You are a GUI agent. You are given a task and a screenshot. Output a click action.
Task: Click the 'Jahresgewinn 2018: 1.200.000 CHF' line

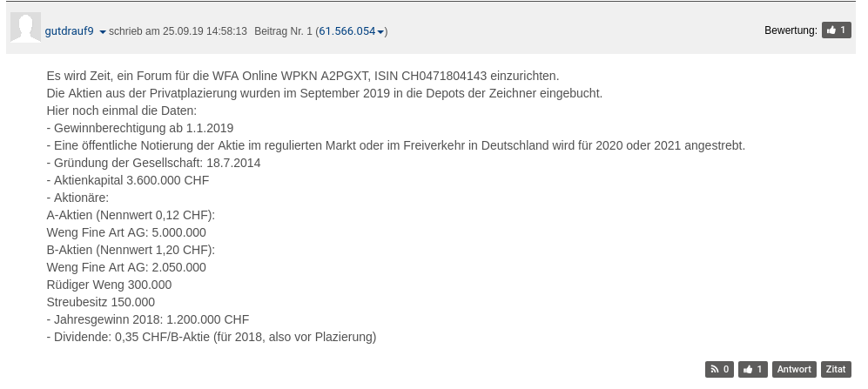pos(148,319)
